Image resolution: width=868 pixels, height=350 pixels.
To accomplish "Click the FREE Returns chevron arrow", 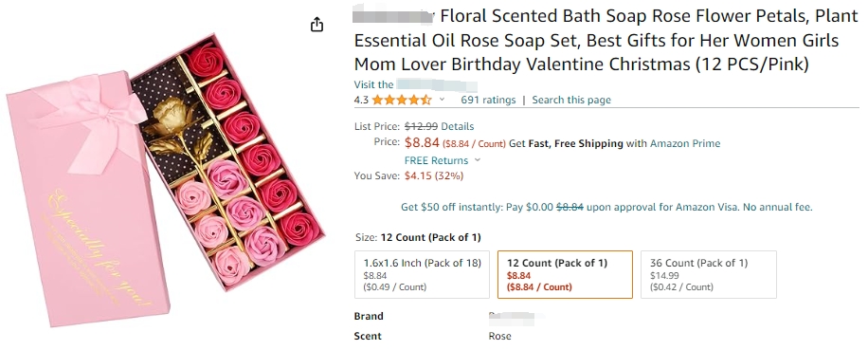I will pos(478,160).
